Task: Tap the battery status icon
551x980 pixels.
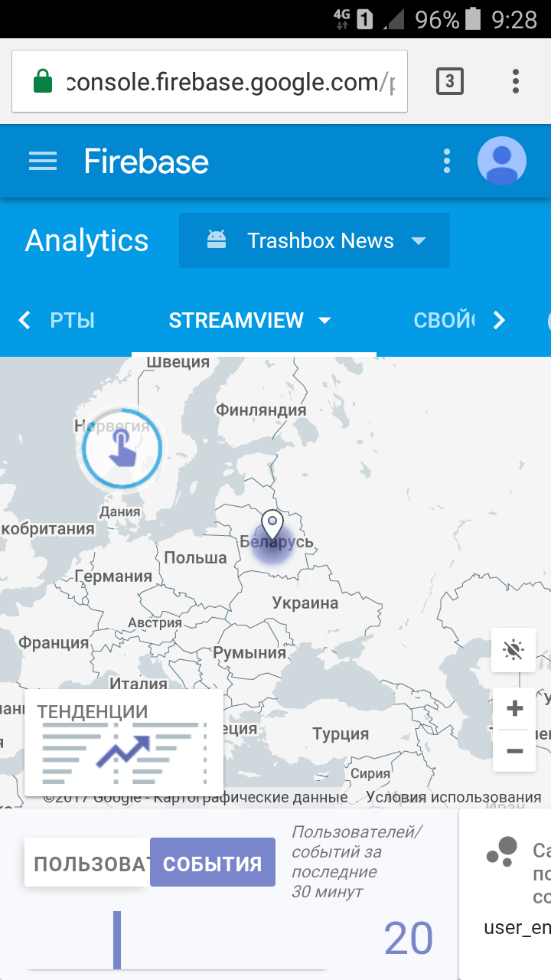Action: (x=474, y=19)
